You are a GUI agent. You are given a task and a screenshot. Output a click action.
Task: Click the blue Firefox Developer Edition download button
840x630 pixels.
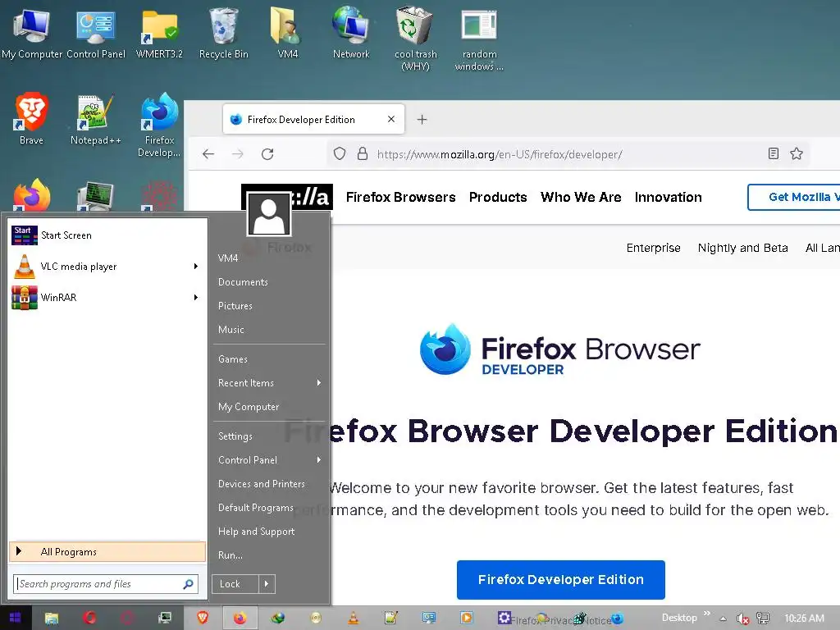coord(561,580)
